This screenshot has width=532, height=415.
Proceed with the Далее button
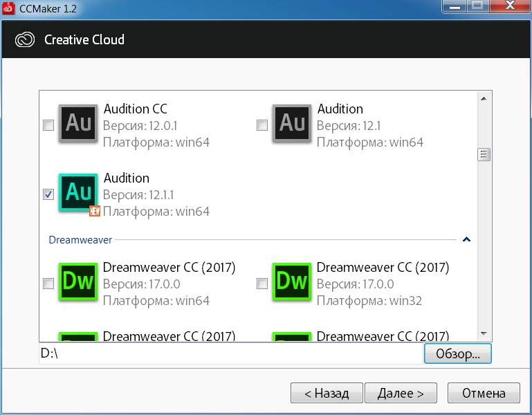coord(401,393)
